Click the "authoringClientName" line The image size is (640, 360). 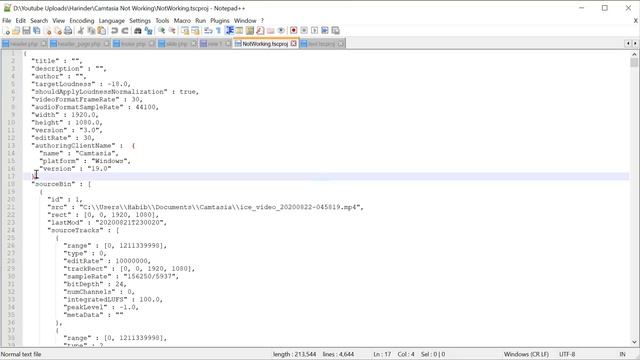83,146
